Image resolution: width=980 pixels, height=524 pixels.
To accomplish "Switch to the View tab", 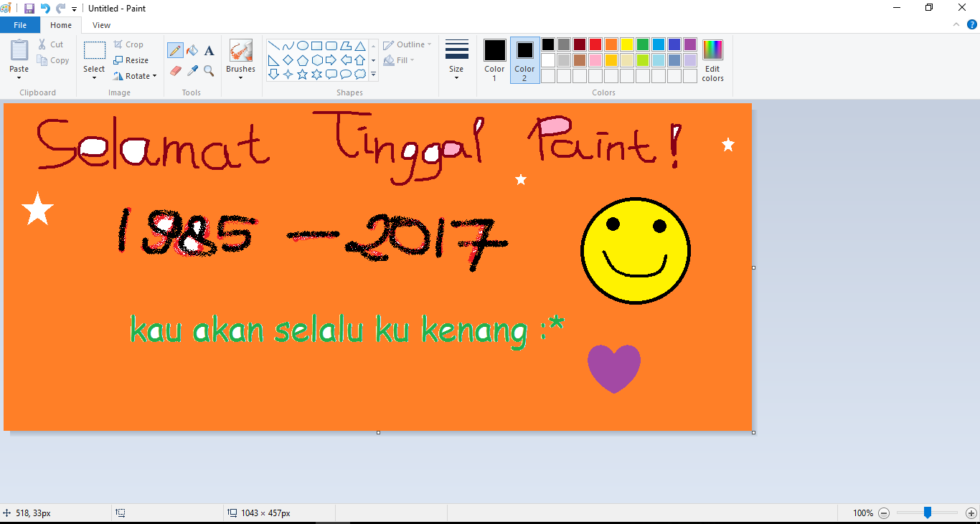I will click(102, 25).
